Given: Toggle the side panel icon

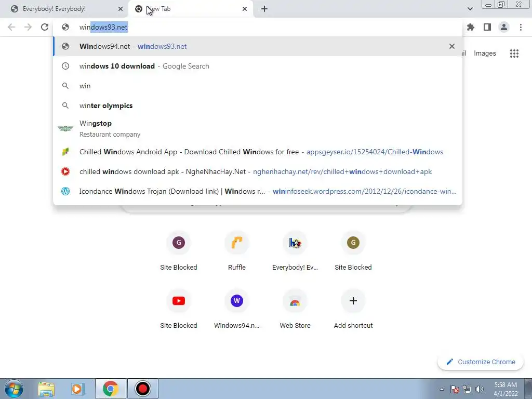Looking at the screenshot, I should pos(487,27).
